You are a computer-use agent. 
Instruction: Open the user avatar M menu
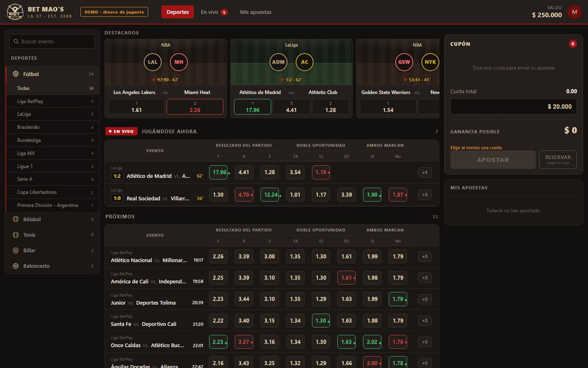[x=574, y=12]
